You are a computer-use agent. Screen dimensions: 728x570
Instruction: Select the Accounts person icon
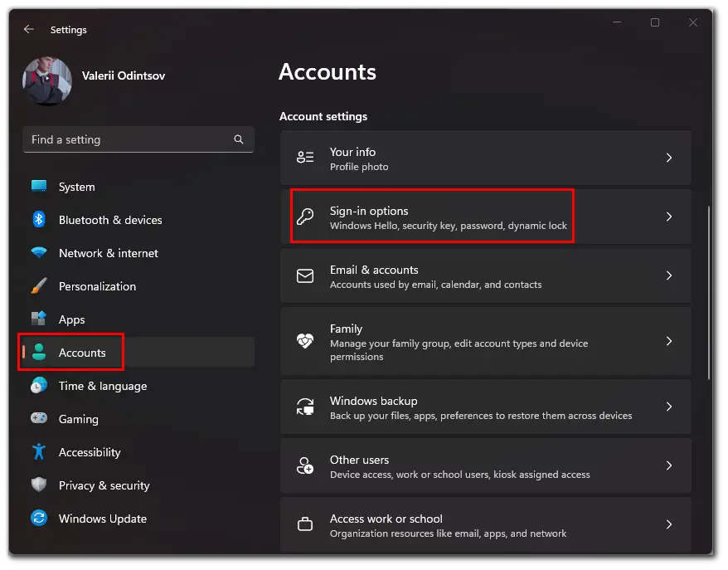[x=39, y=352]
